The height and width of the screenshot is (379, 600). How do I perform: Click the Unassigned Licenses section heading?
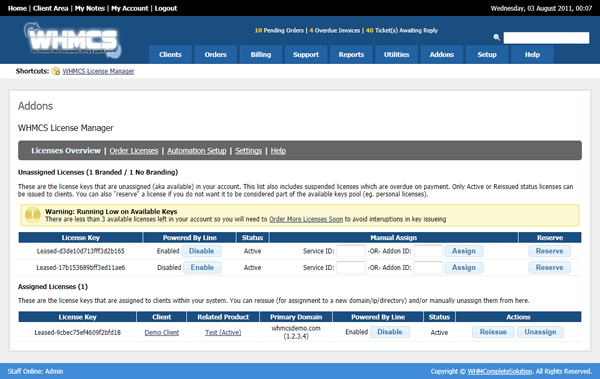pyautogui.click(x=98, y=172)
